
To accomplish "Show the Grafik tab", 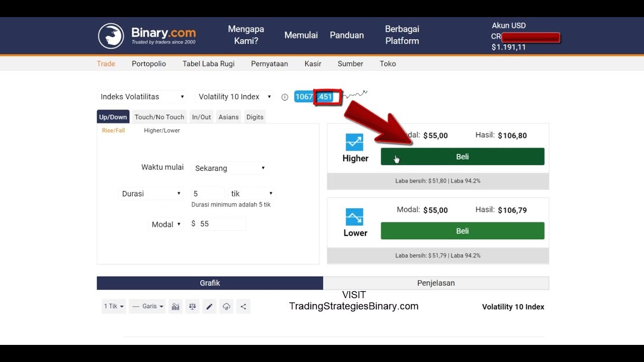I will coord(210,283).
